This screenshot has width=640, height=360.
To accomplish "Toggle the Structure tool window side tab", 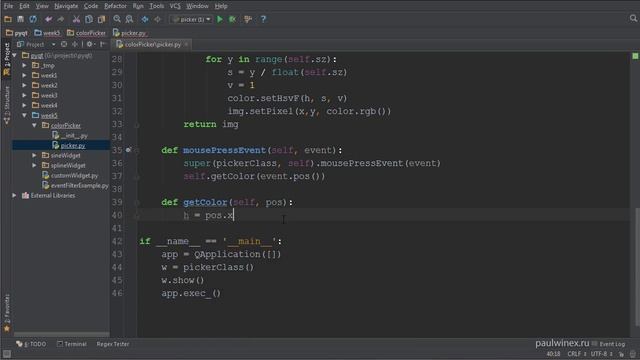I will (7, 105).
